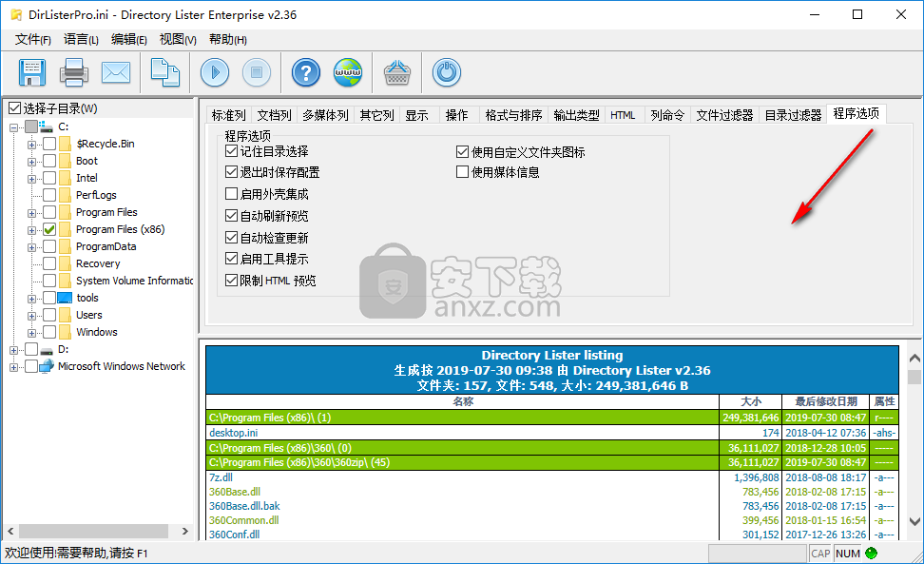
Task: Toggle 自动检查更新 checkbox
Action: 231,238
